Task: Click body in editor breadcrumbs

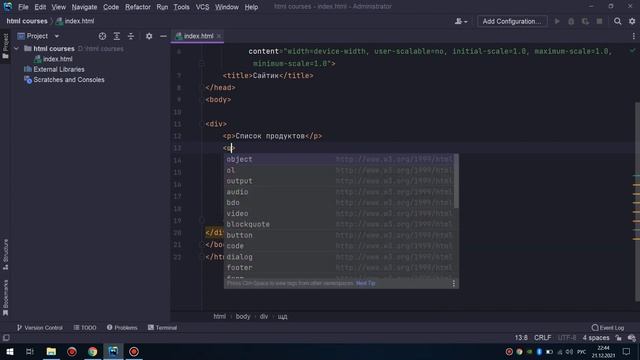Action: [243, 316]
